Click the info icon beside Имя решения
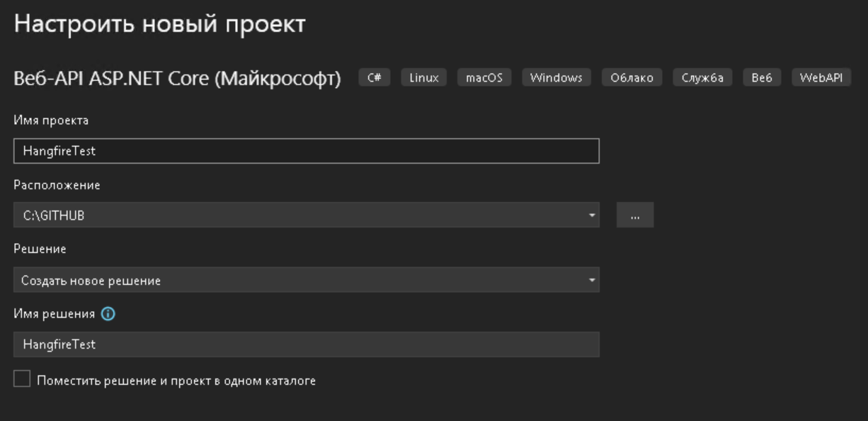Viewport: 868px width, 421px height. coord(108,314)
